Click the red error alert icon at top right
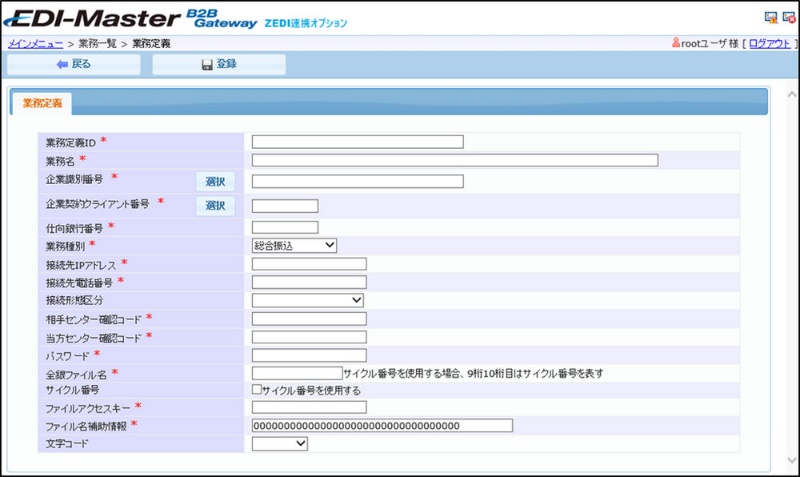Screen dimensions: 800x477 tap(788, 17)
